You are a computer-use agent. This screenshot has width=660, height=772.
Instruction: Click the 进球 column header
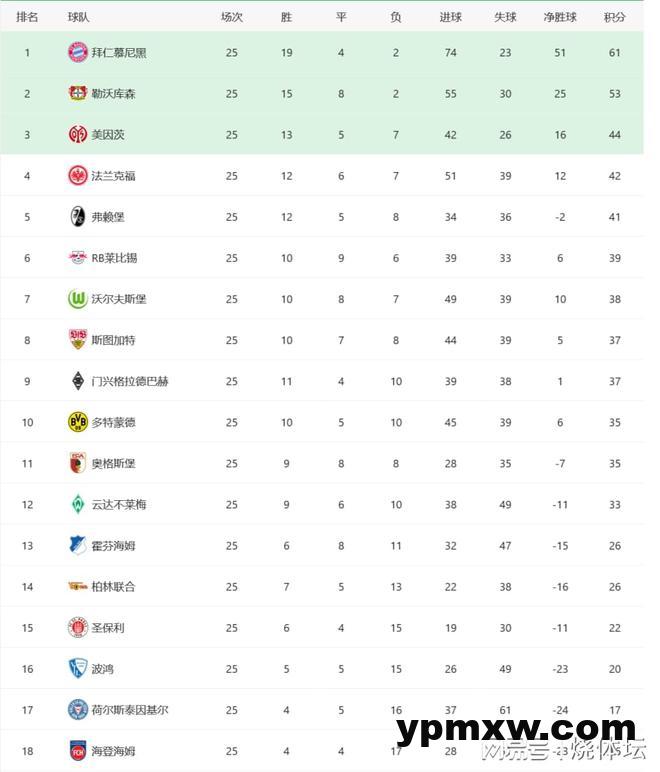[x=451, y=17]
